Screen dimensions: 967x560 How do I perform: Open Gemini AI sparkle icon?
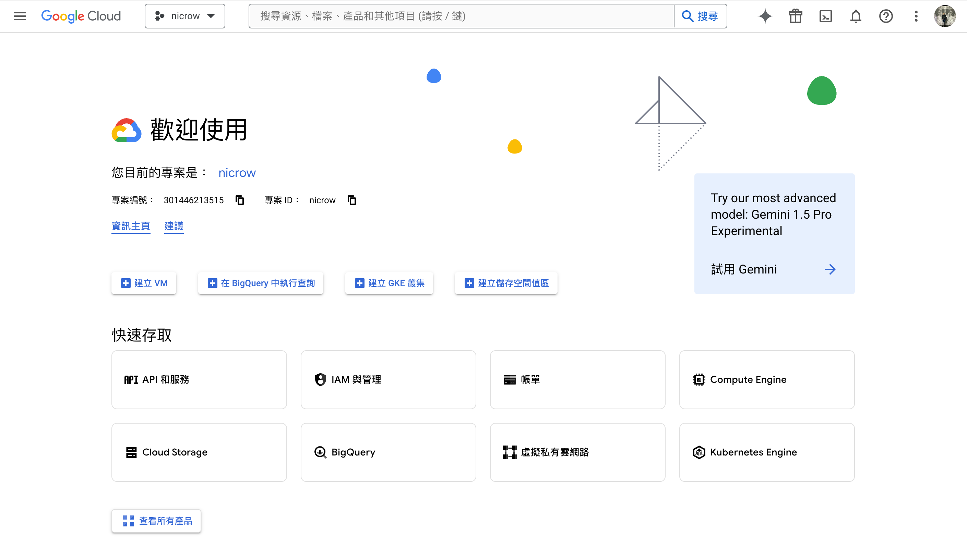pyautogui.click(x=765, y=16)
